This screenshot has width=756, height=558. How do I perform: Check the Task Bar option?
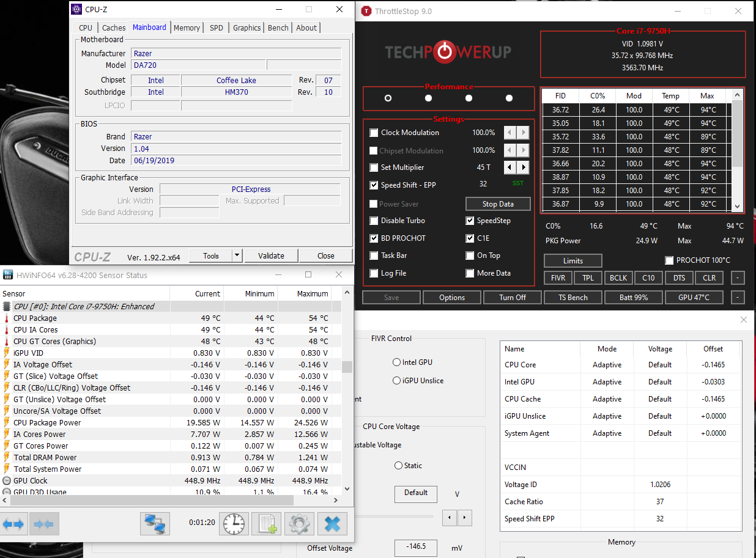click(x=374, y=255)
